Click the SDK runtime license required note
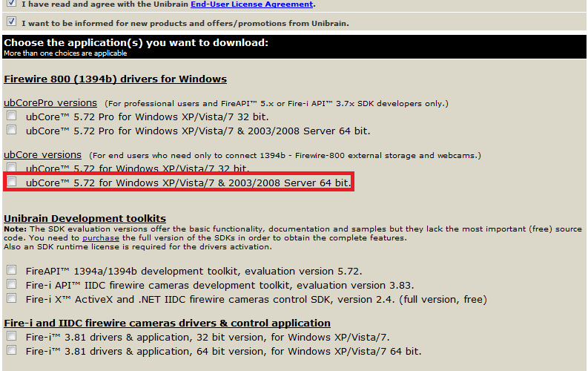Screen dimensions: 588x371 point(138,247)
